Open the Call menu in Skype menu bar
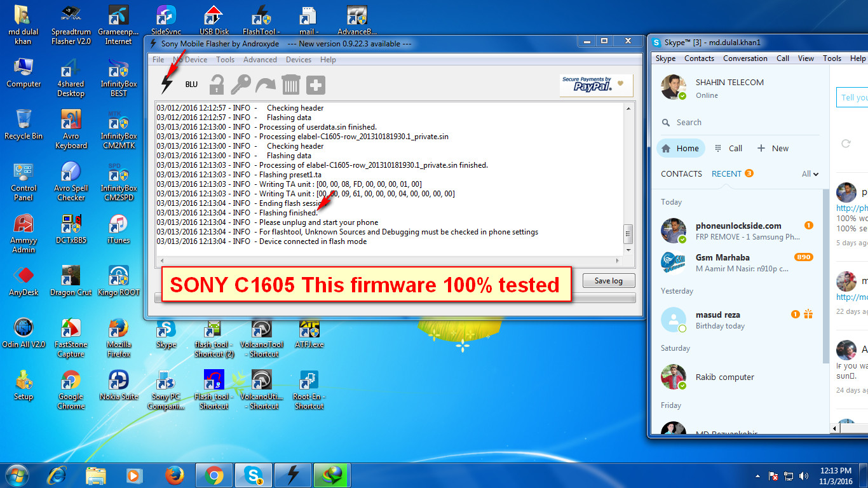Screen dimensions: 868x488 coord(783,58)
